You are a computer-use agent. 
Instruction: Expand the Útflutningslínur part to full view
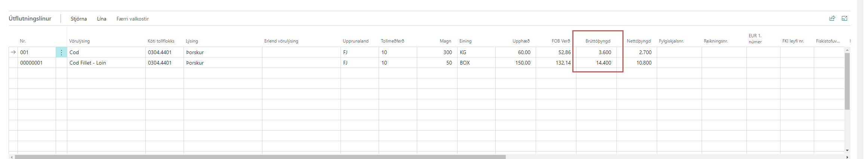(844, 18)
